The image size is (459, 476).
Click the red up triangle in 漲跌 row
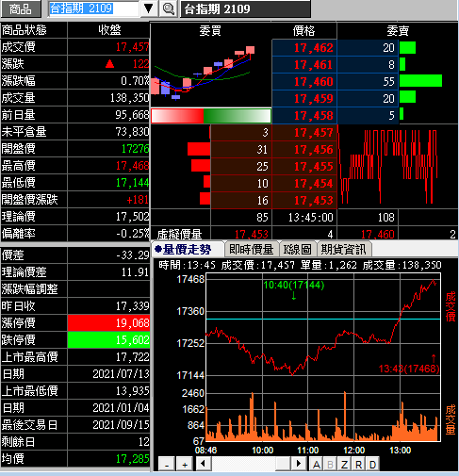[109, 64]
